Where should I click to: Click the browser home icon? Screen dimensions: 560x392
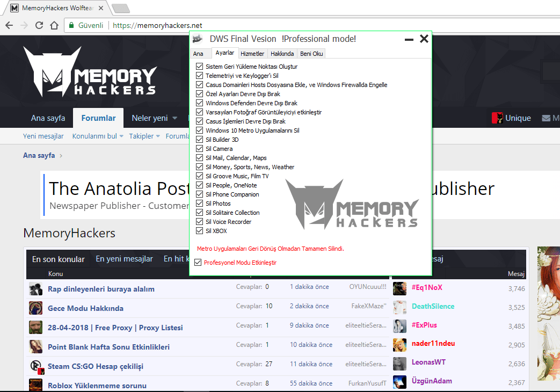[x=54, y=25]
